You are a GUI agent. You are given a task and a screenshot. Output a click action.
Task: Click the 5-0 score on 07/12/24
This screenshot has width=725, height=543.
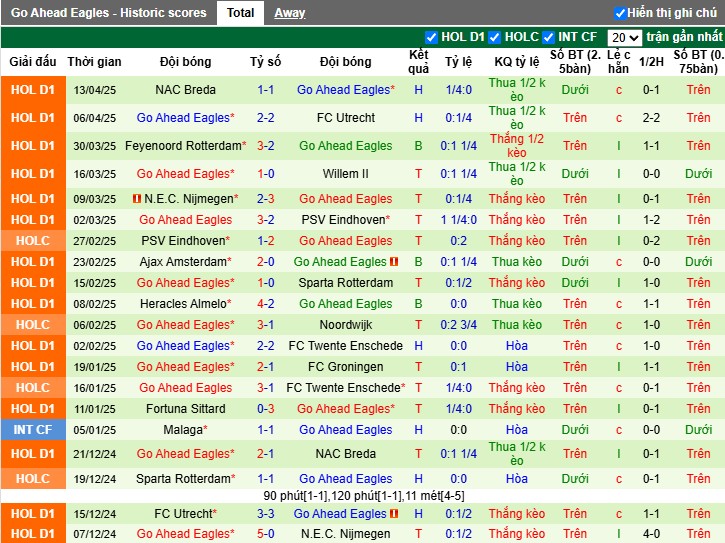(265, 534)
